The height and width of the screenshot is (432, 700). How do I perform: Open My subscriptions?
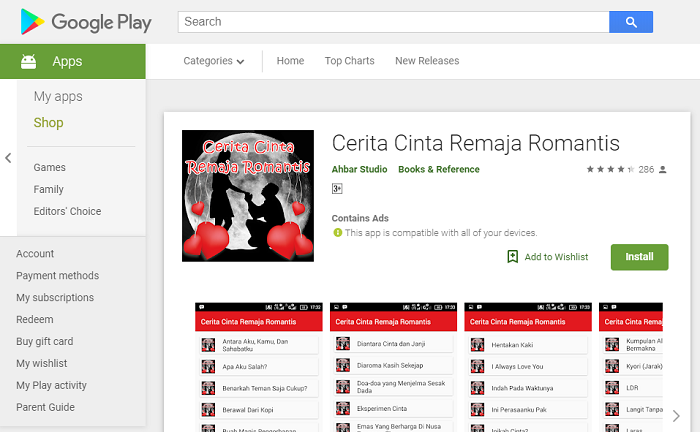(55, 297)
